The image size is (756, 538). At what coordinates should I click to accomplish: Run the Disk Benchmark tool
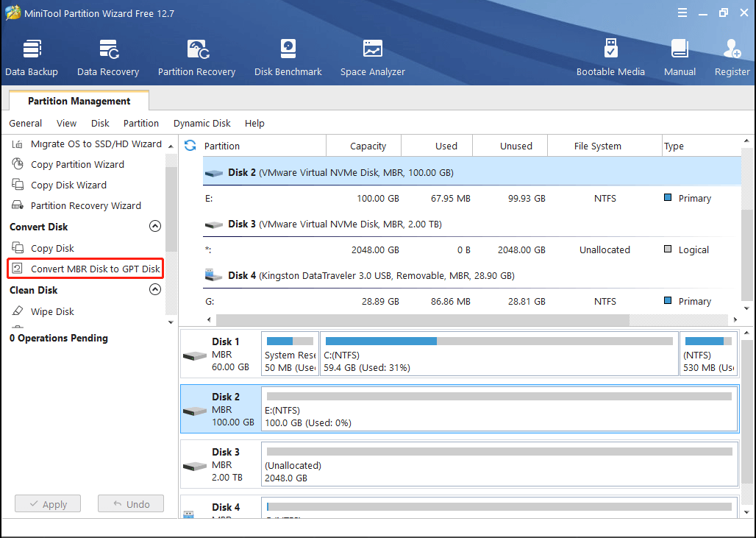click(288, 57)
